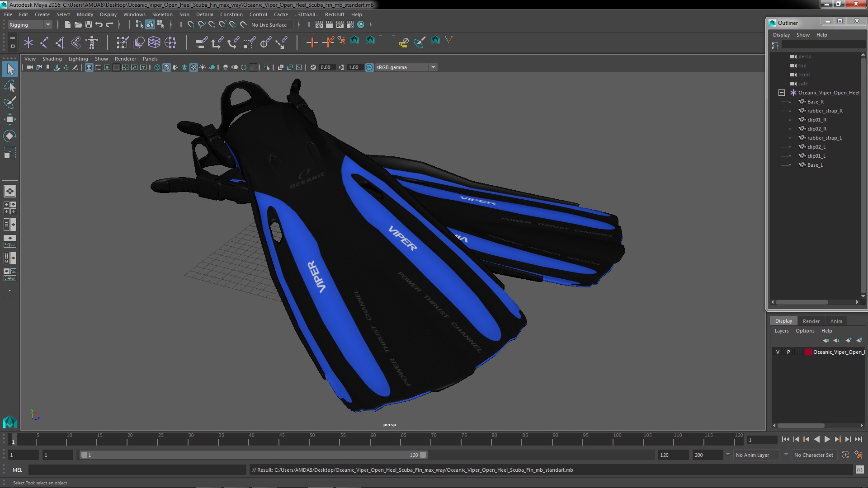Click the Outliner horizontal scrollbar
This screenshot has height=488, width=868.
(802, 302)
